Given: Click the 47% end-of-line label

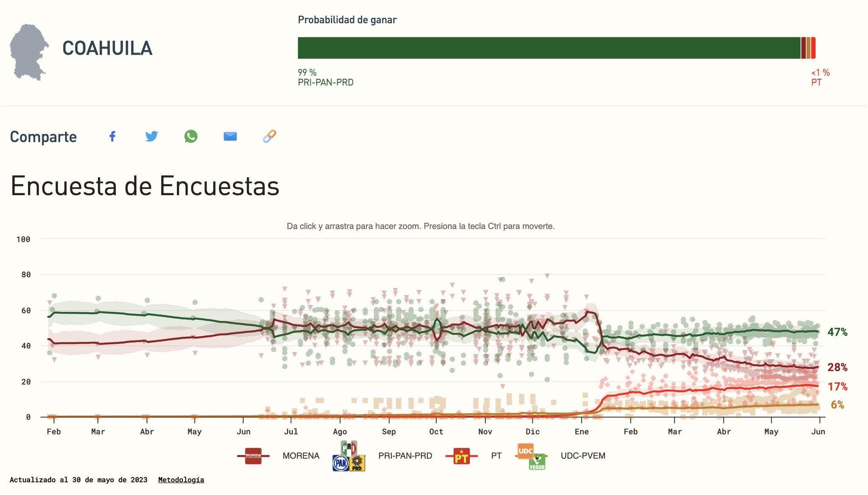Looking at the screenshot, I should point(837,332).
